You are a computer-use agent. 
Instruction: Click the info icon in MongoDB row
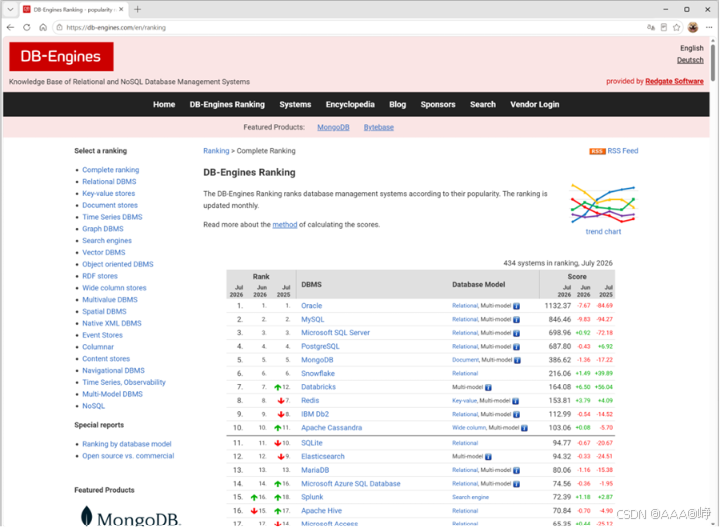(x=518, y=360)
